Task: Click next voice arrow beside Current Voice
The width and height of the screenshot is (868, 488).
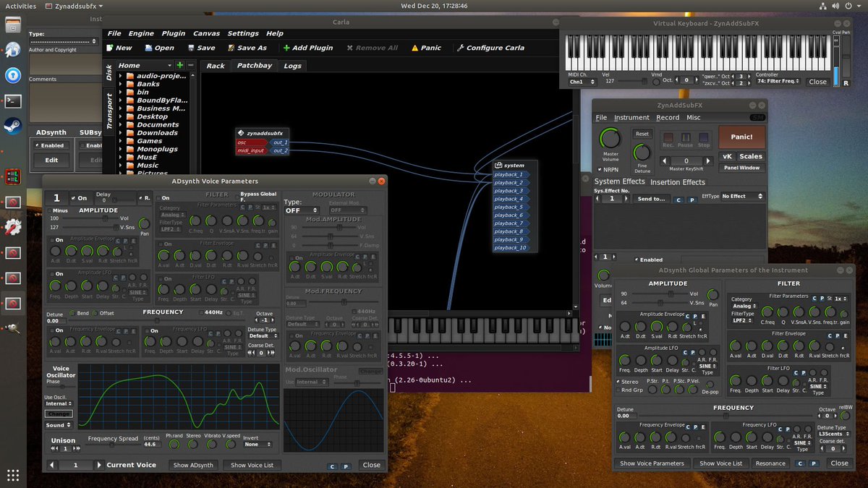Action: click(100, 465)
